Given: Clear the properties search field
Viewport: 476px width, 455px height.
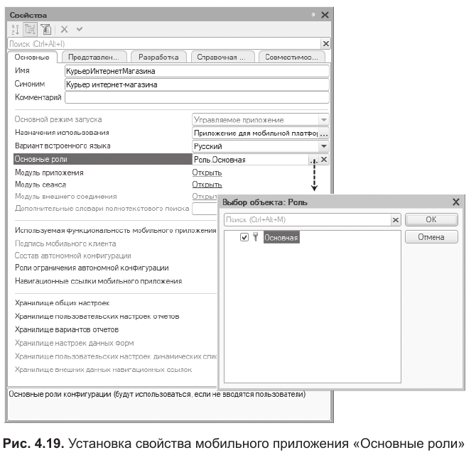Looking at the screenshot, I should click(325, 44).
